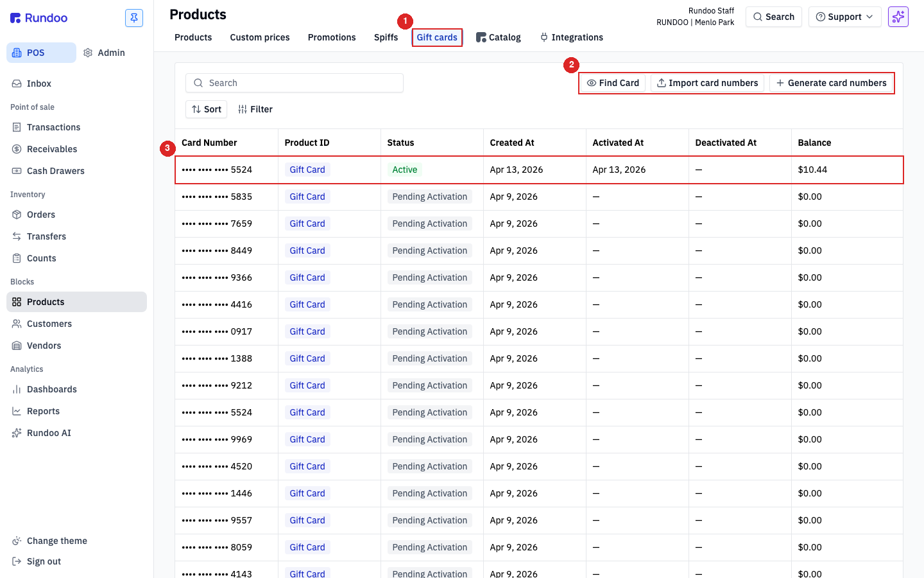Open Gift Card link for card 9366
Screen dimensions: 924x578
pos(307,277)
